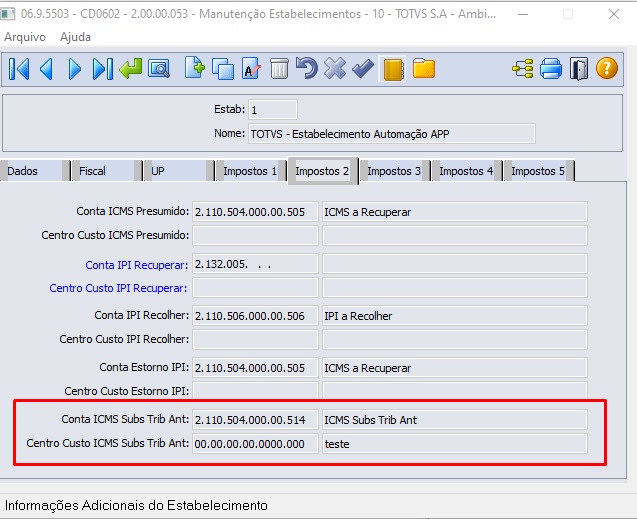Go to next record arrow
637x519 pixels.
[x=74, y=69]
